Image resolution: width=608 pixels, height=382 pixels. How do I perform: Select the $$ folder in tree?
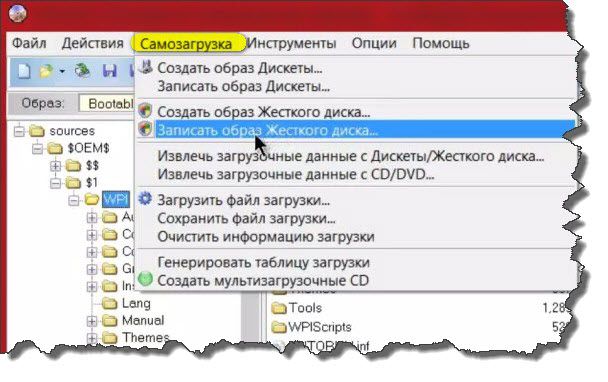(x=92, y=166)
